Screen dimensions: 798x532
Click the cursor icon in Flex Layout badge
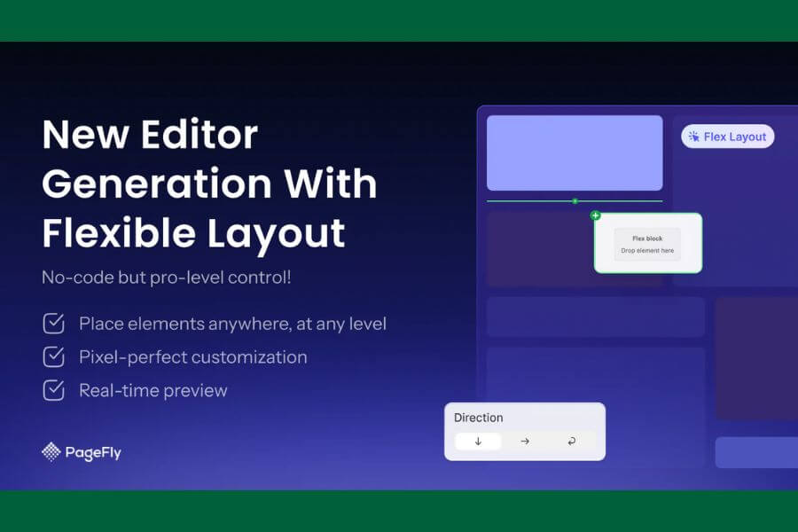pyautogui.click(x=692, y=137)
